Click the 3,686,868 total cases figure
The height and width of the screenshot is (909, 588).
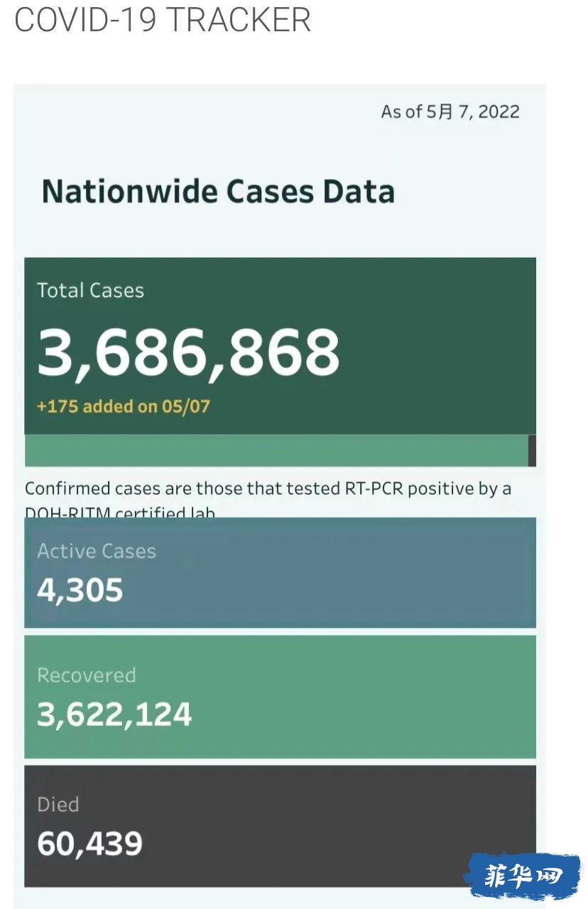click(188, 352)
